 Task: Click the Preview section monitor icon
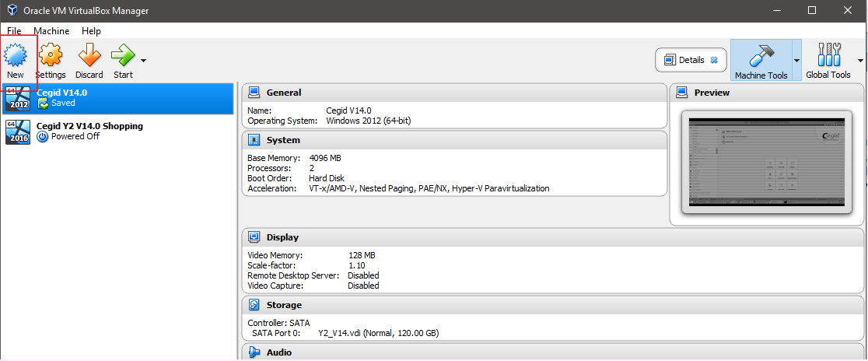point(682,92)
